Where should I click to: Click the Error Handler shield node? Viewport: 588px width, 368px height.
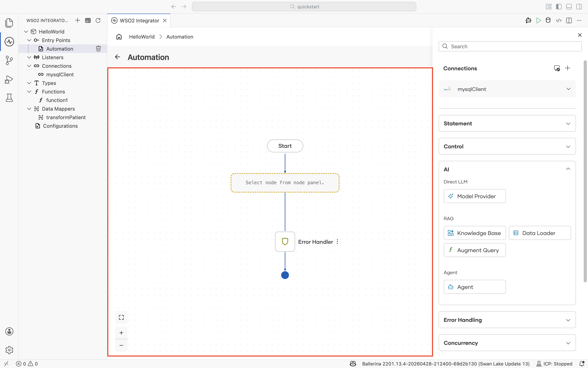(285, 241)
